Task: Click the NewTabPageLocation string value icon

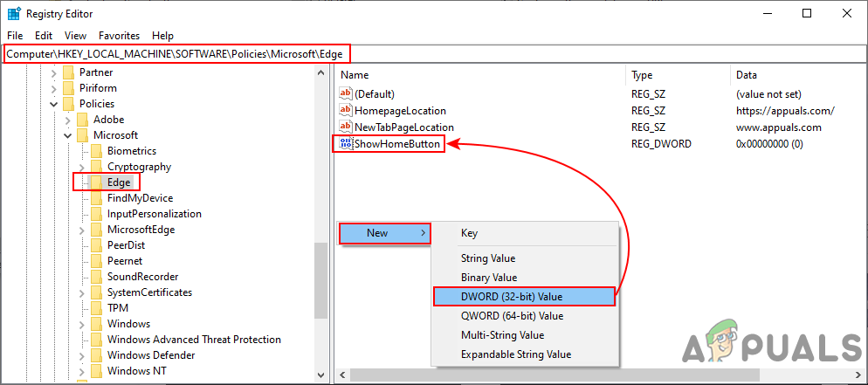Action: tap(346, 127)
